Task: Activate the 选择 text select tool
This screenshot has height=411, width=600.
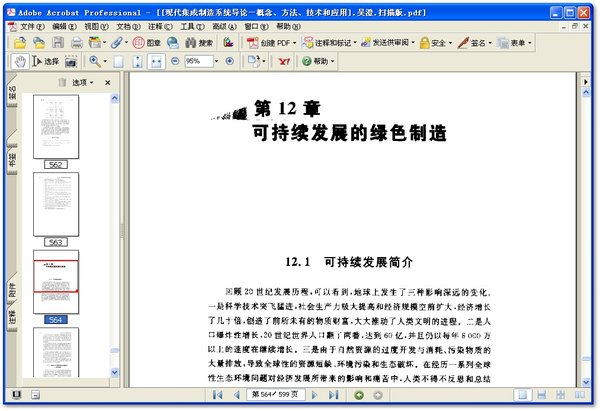Action: pyautogui.click(x=45, y=61)
